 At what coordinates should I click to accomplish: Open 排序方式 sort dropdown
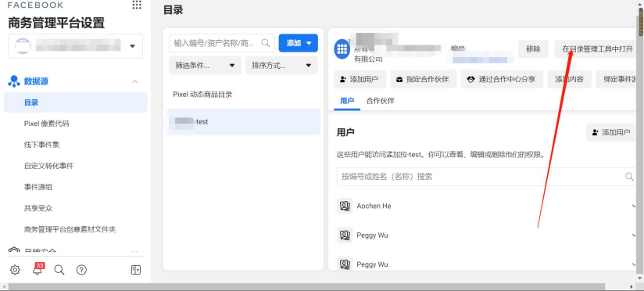(x=281, y=66)
